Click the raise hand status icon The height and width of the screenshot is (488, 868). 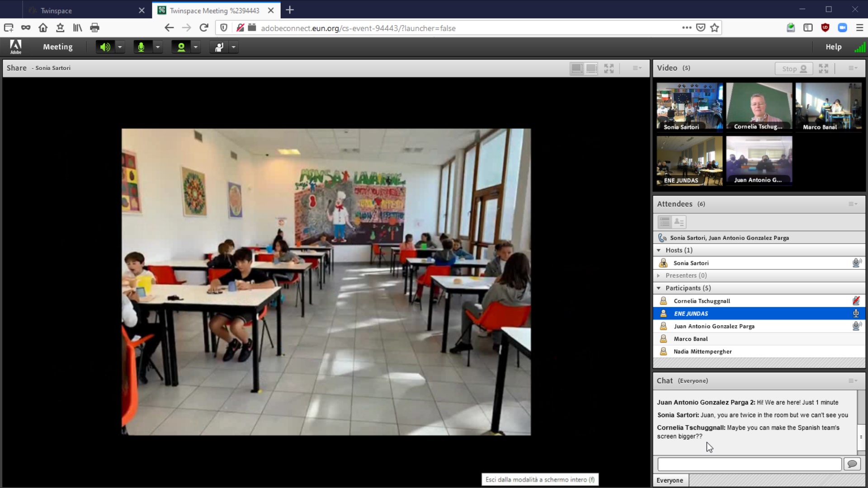(x=219, y=47)
